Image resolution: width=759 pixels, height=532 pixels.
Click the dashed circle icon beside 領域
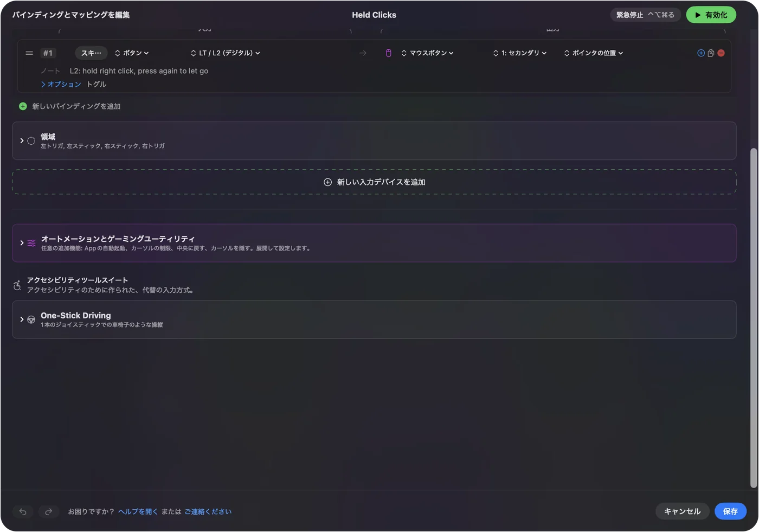(31, 141)
